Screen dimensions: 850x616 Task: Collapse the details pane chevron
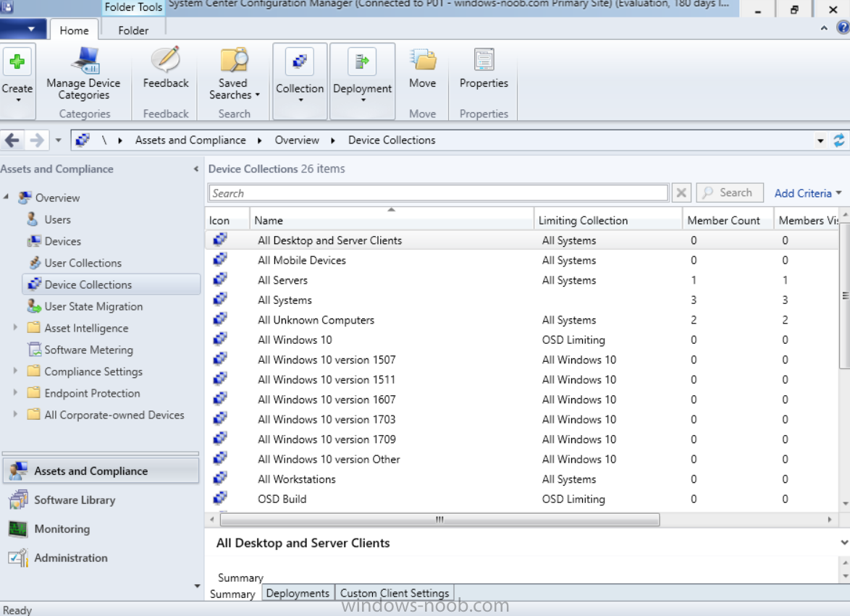pyautogui.click(x=843, y=542)
